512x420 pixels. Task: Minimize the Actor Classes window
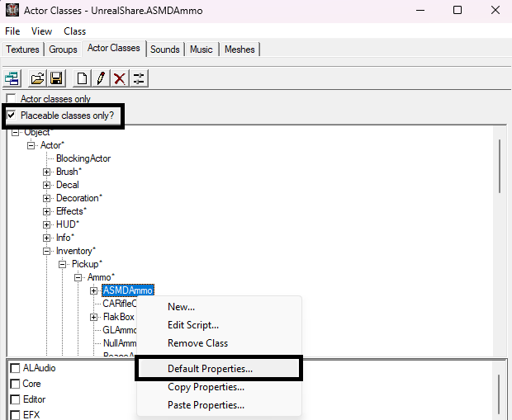pos(420,11)
